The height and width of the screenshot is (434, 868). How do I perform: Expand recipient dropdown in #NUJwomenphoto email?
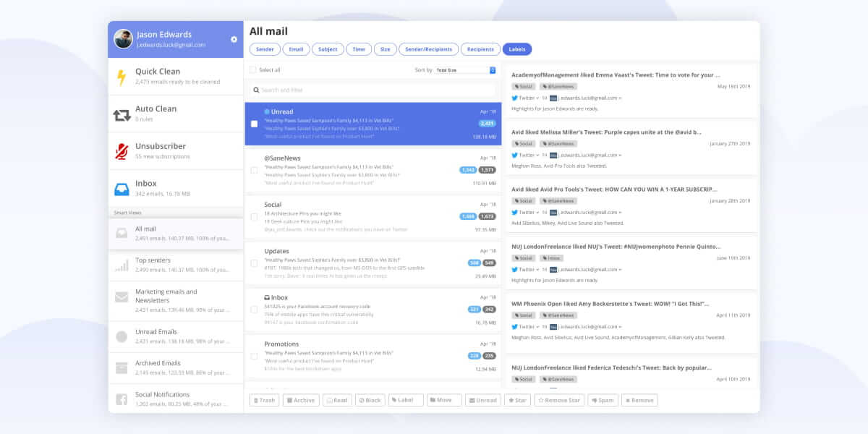point(620,270)
